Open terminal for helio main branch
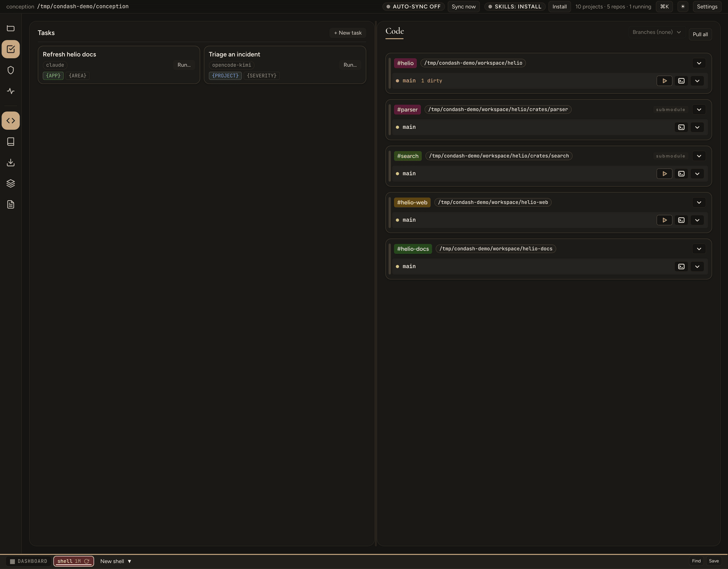Screen dimensions: 728x569 681,81
